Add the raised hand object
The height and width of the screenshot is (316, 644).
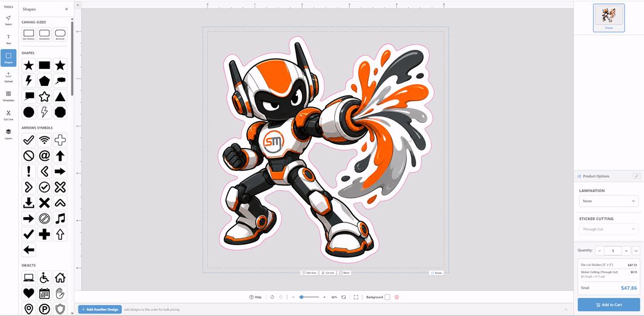point(60,293)
